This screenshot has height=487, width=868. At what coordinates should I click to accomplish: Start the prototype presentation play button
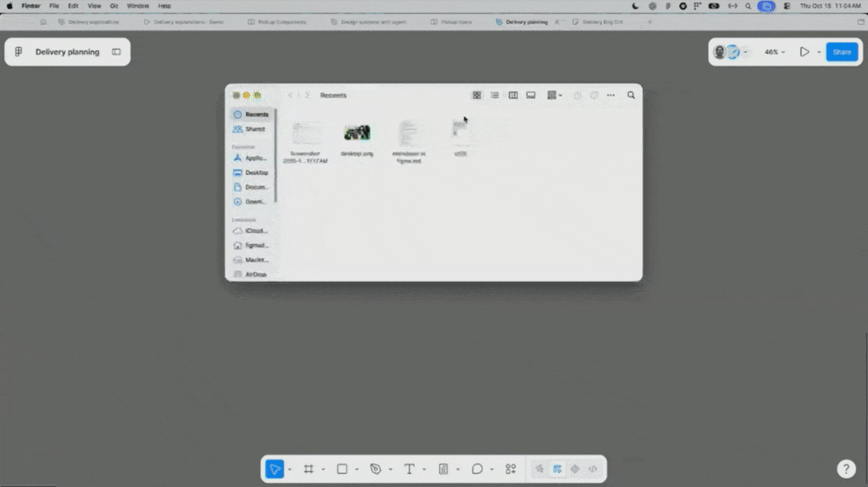pos(805,52)
